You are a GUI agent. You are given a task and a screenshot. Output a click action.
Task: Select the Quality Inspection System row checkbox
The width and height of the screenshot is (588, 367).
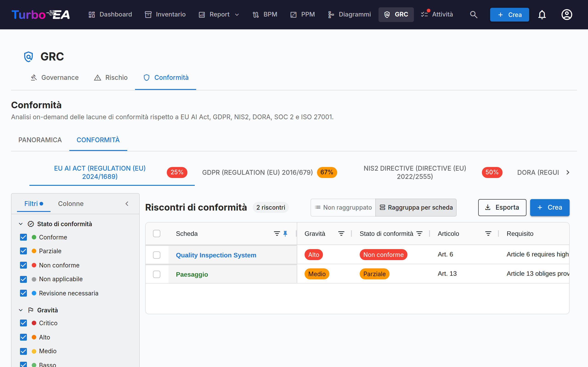(x=157, y=255)
